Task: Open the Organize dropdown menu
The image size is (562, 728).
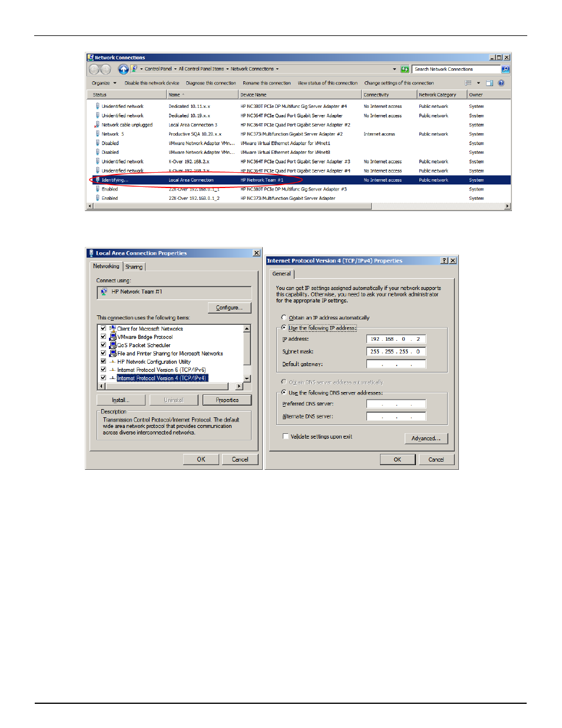Action: click(x=104, y=83)
